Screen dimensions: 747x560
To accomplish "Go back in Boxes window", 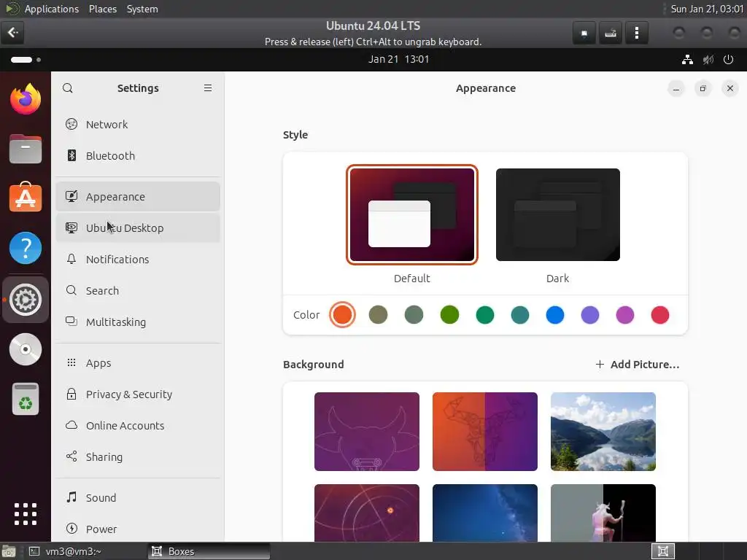I will coord(12,32).
